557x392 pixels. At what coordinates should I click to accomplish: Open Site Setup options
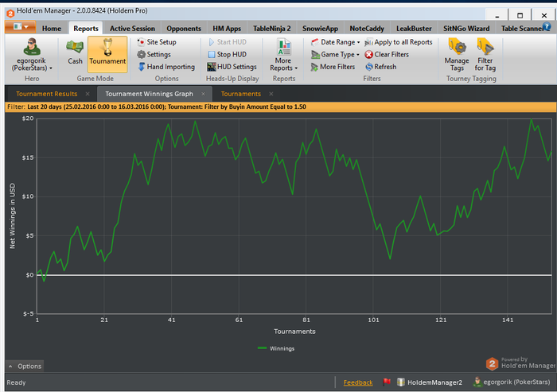point(157,42)
